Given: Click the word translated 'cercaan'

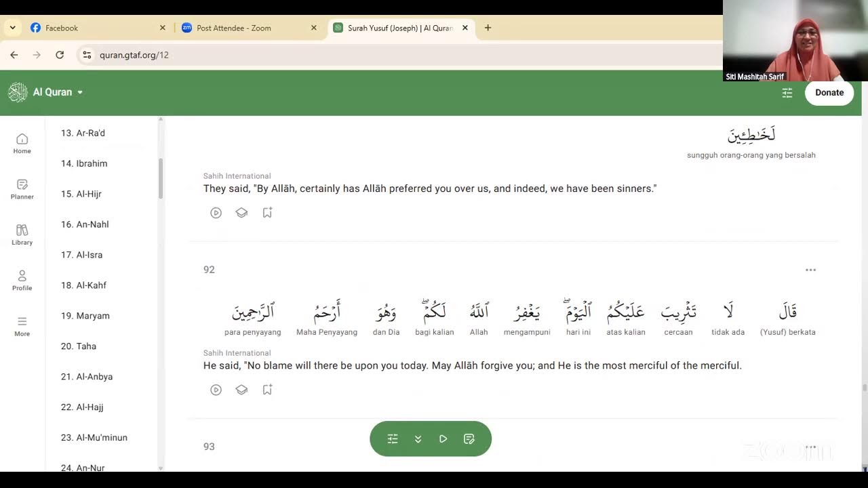Looking at the screenshot, I should 679,311.
